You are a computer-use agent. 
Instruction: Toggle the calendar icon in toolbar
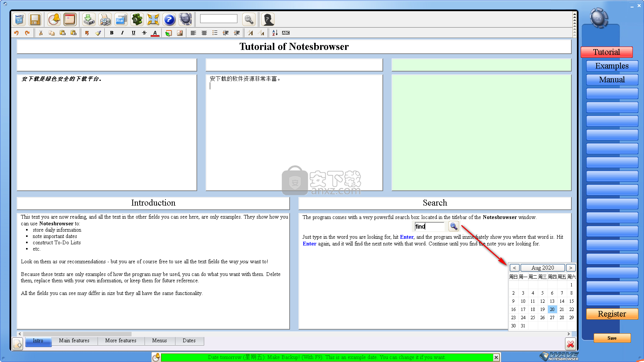tap(70, 19)
